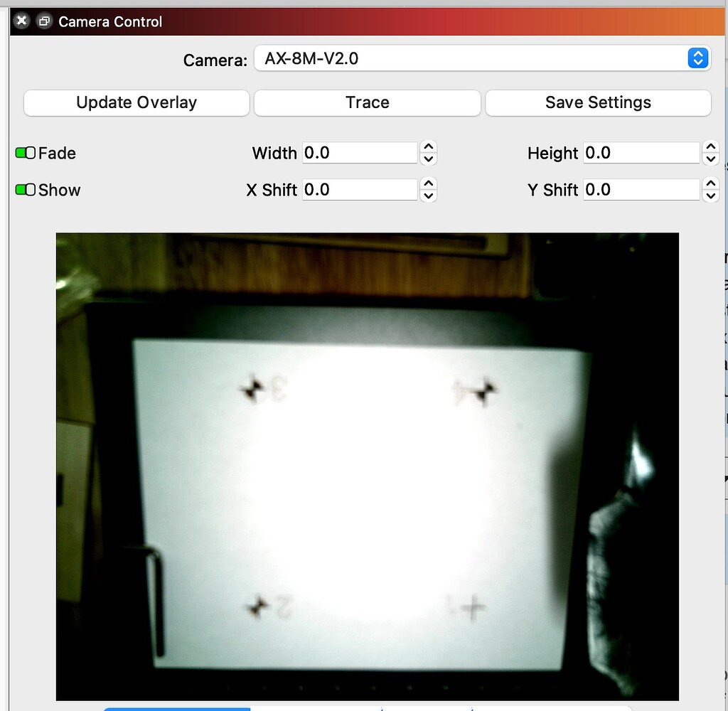Click the Update Overlay button

(136, 102)
